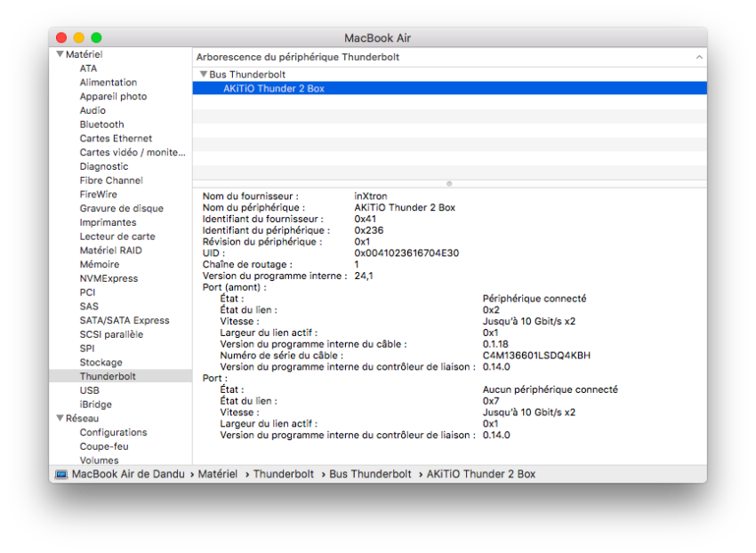The height and width of the screenshot is (553, 756).
Task: Click cable serial number C4M136601LSDQ4KBH
Action: click(x=536, y=356)
